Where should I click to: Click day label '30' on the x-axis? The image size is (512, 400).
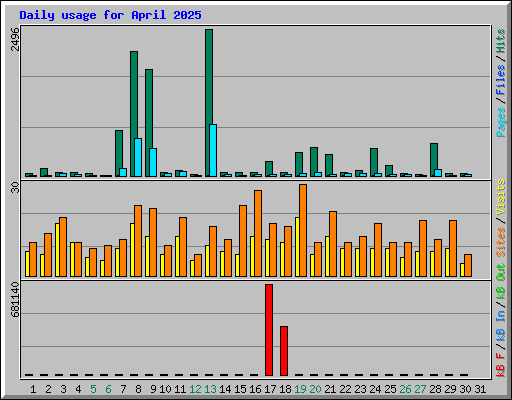[465, 389]
